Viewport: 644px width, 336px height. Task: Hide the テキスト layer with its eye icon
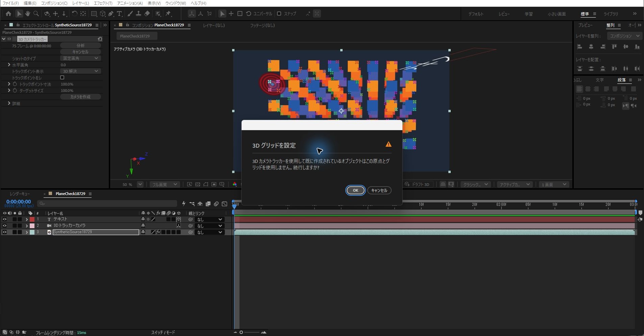(x=4, y=219)
